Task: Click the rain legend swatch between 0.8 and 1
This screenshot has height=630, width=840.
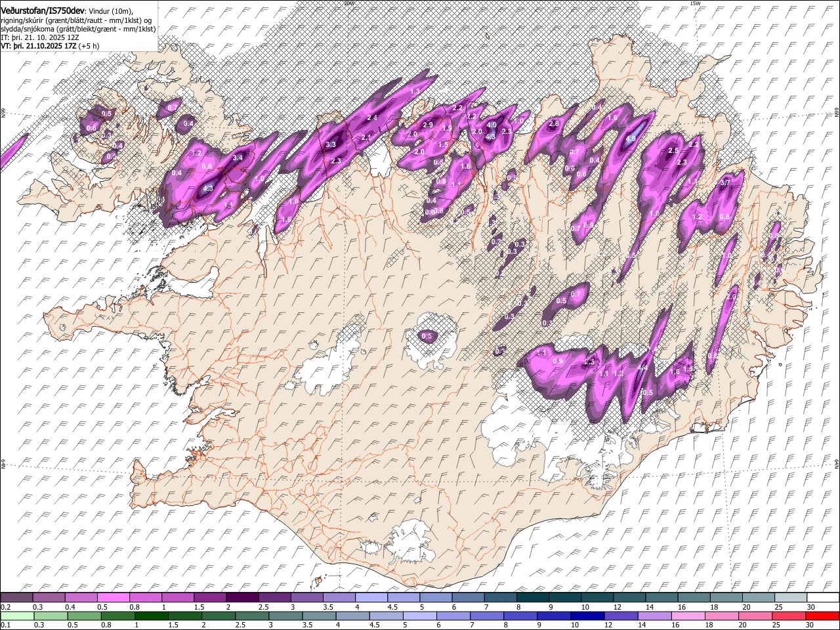Action: (x=117, y=616)
